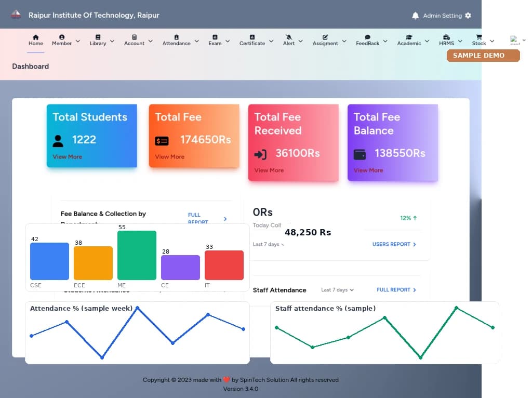Screen dimensions: 532x398
Task: Click the Admin Setting gear icon
Action: (468, 16)
